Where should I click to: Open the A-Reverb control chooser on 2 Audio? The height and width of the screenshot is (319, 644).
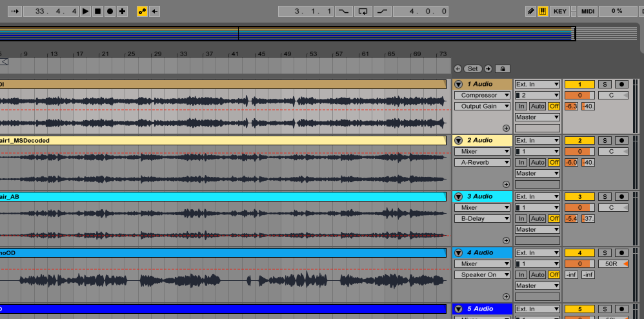pyautogui.click(x=482, y=162)
